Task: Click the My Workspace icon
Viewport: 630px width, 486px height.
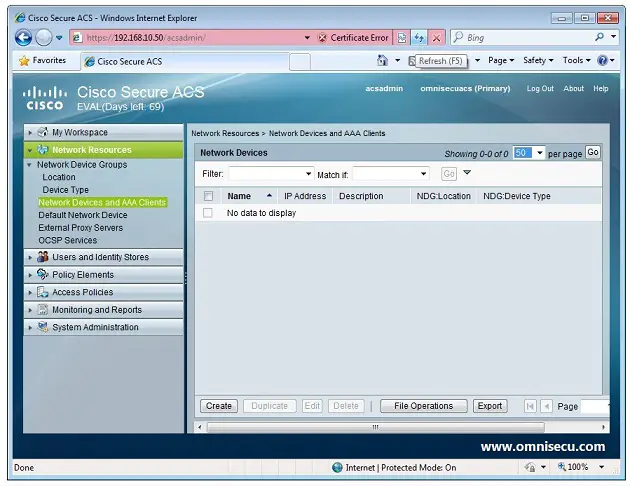Action: tap(43, 132)
